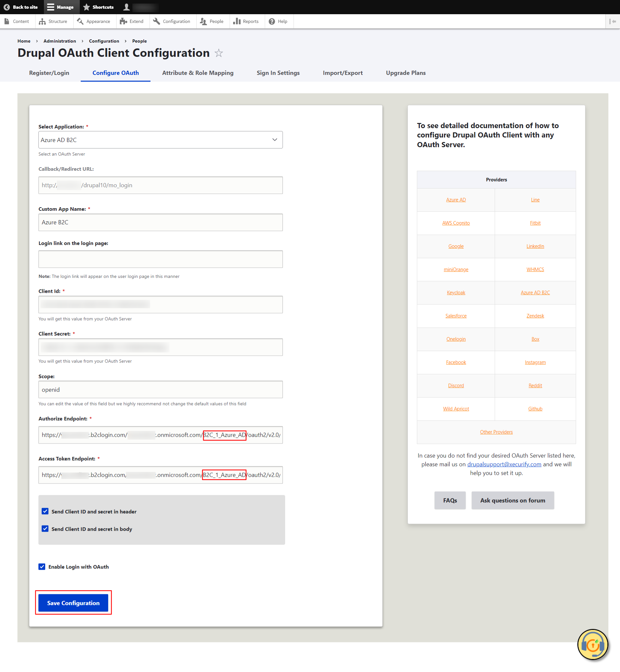Open Structure admin menu
The width and height of the screenshot is (620, 672).
[x=53, y=21]
